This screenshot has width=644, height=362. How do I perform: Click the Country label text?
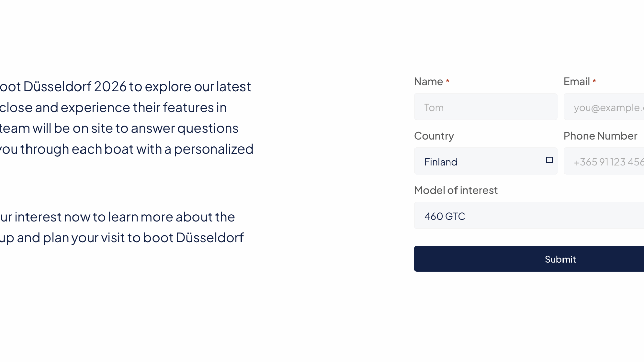(434, 136)
